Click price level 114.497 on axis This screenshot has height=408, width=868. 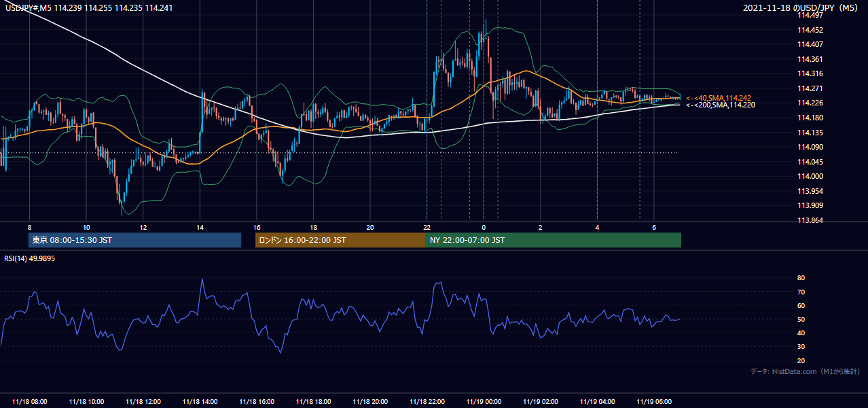(810, 15)
